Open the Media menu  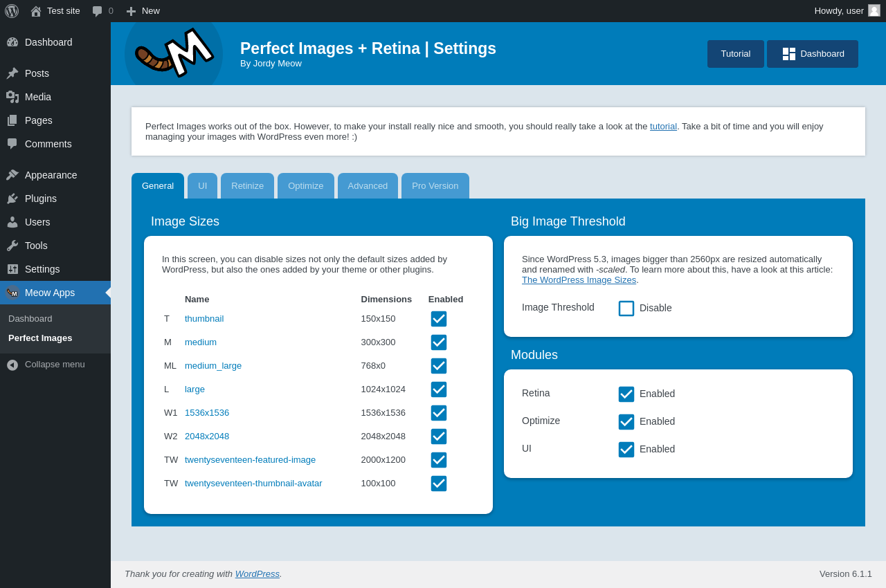[x=55, y=97]
